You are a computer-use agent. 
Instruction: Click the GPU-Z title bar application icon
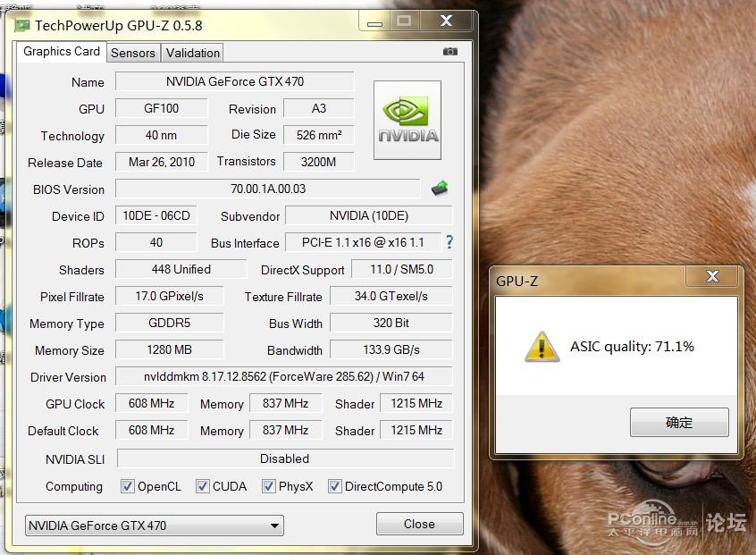[22, 25]
